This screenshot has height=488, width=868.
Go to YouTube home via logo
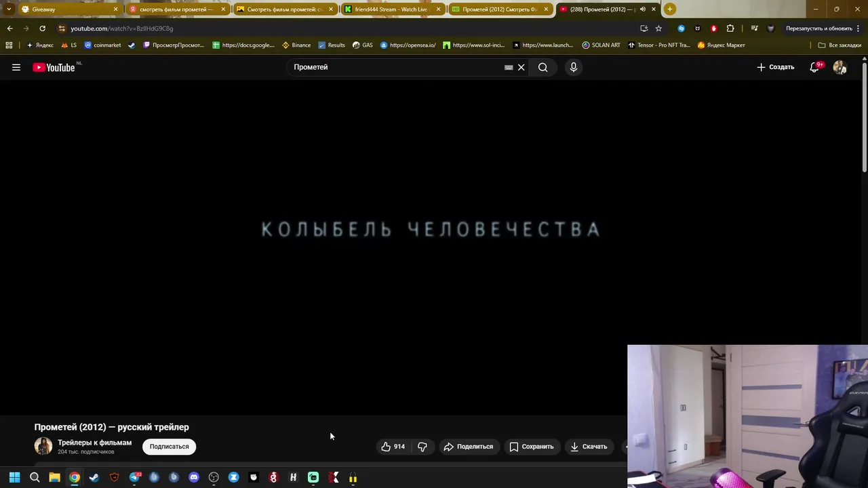(54, 67)
